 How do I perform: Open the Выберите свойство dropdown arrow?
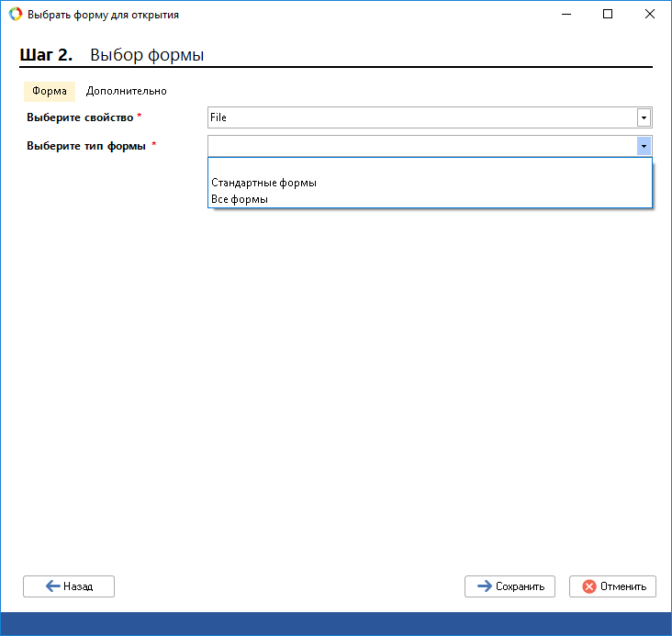[644, 117]
